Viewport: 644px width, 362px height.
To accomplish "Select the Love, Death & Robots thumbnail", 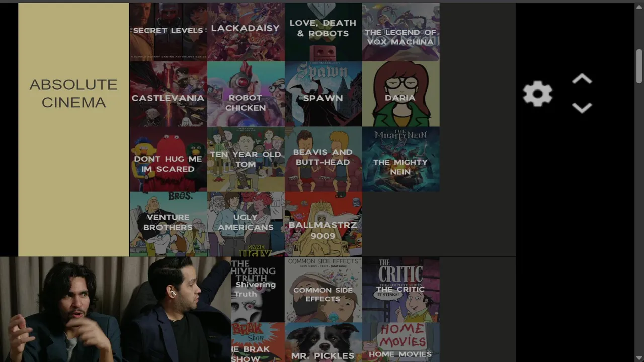I will pyautogui.click(x=323, y=32).
